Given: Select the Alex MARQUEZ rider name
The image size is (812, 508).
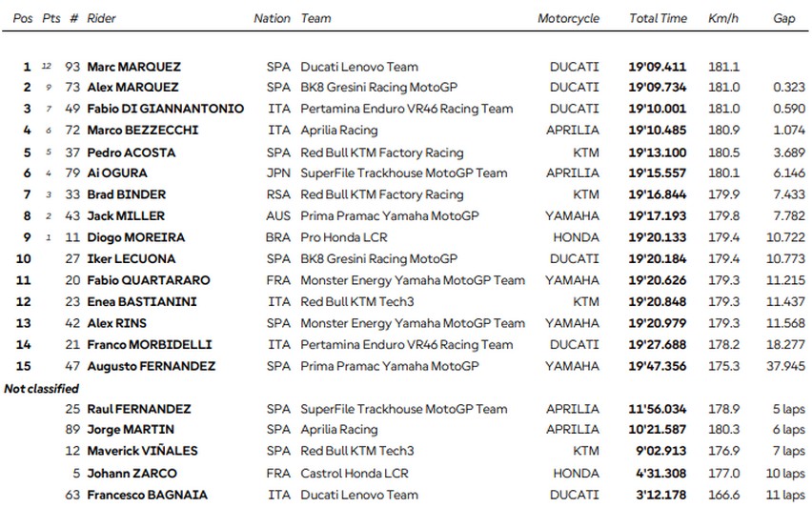Looking at the screenshot, I should pyautogui.click(x=132, y=87).
